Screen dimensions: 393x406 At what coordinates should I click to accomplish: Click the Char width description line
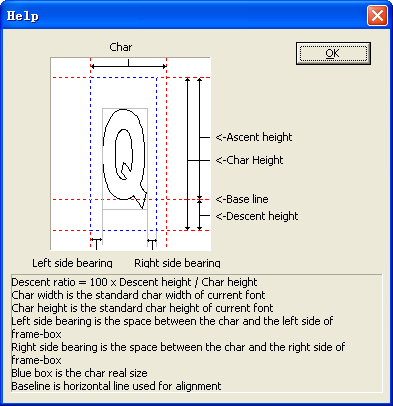tap(138, 295)
